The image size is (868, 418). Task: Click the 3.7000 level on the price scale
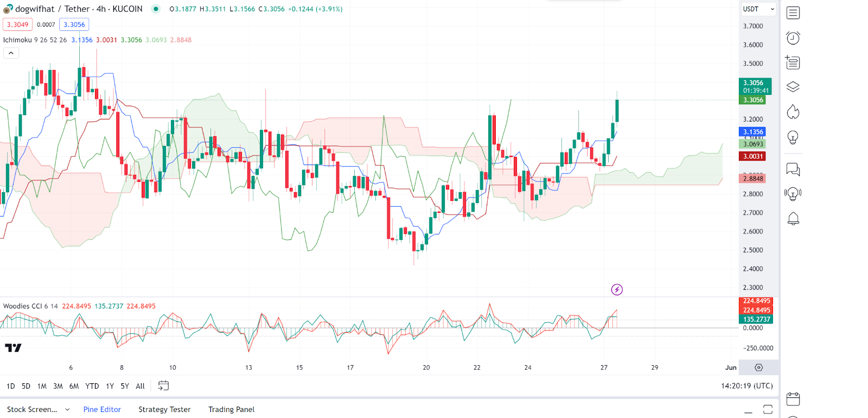pyautogui.click(x=753, y=26)
